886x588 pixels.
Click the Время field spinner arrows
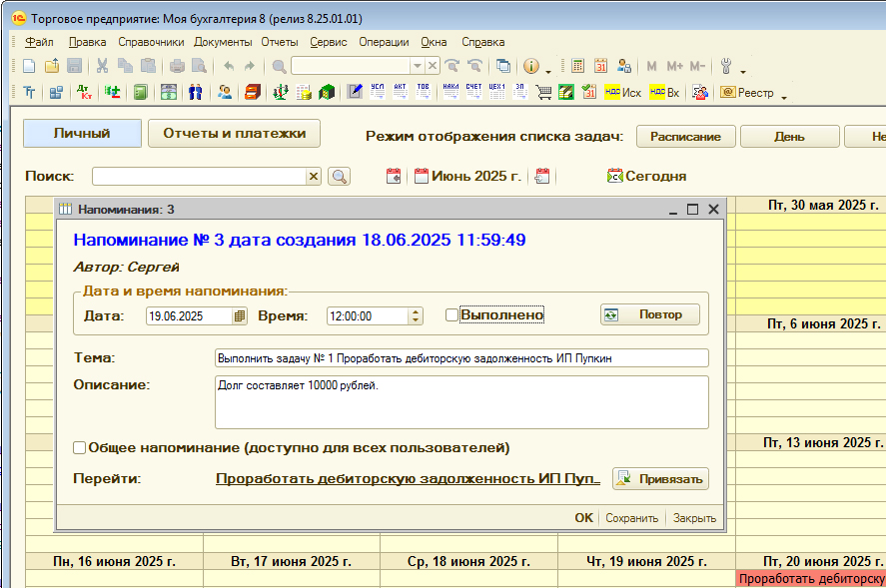click(x=416, y=315)
